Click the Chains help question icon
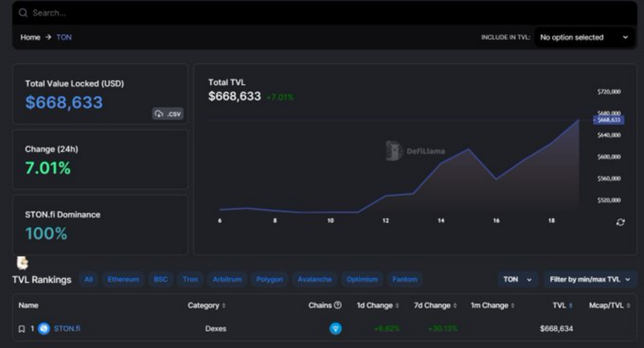The image size is (644, 348). point(338,305)
